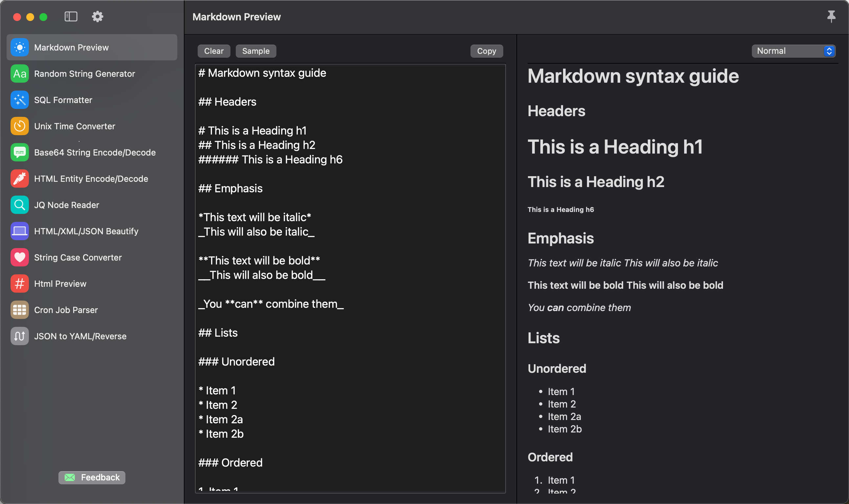This screenshot has width=849, height=504.
Task: Click the '**This text will be bold**' line
Action: 259,261
